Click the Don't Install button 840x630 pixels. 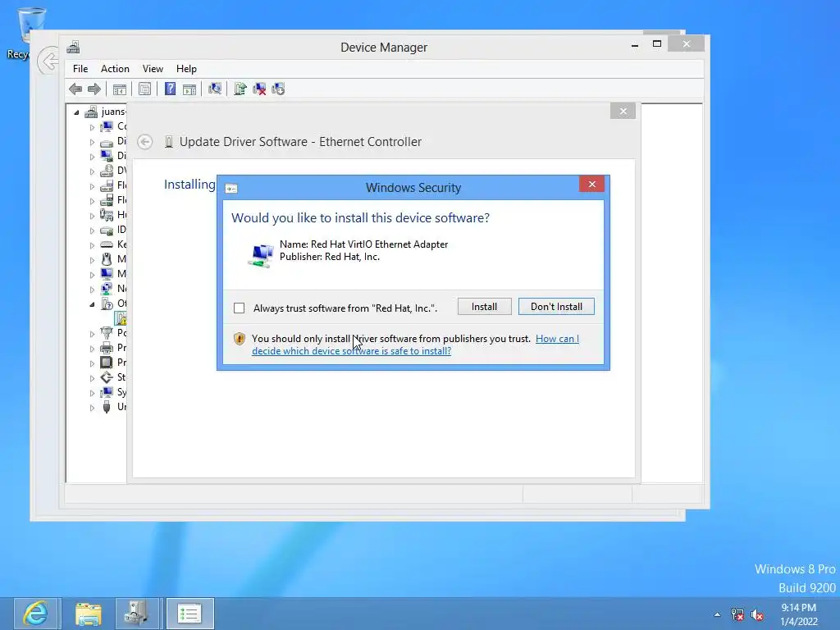tap(556, 307)
